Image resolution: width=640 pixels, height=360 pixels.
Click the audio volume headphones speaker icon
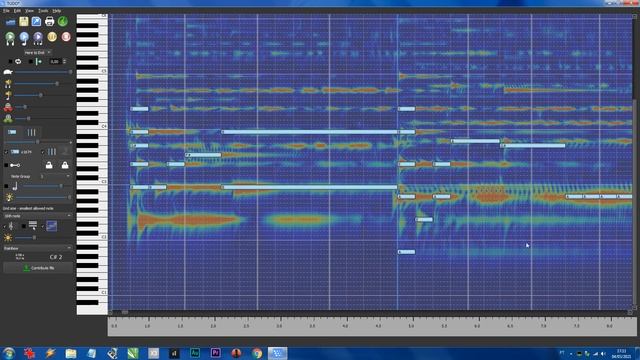pos(8,84)
